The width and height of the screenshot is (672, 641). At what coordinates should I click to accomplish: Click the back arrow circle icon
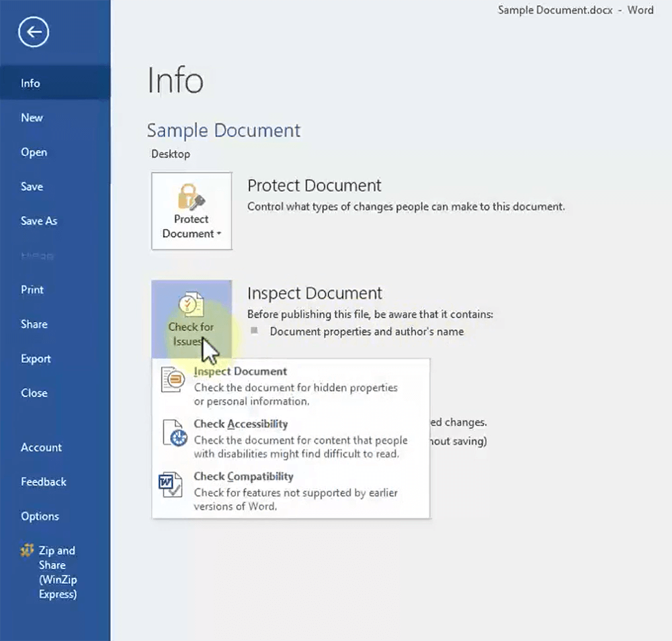pyautogui.click(x=34, y=32)
